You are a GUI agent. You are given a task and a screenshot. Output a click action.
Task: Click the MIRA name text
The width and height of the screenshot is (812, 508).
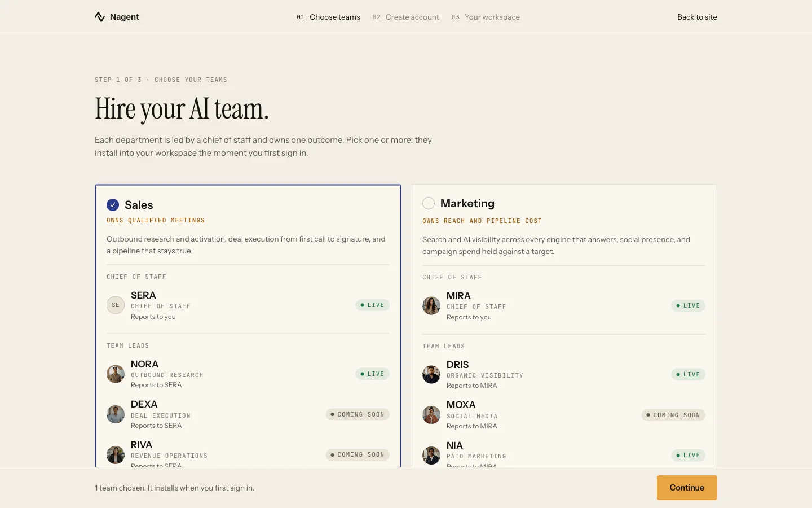[458, 296]
